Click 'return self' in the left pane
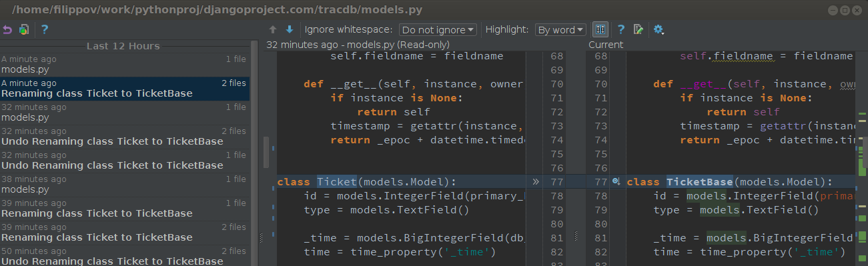Screen dimensions: 868x266 (x=394, y=112)
